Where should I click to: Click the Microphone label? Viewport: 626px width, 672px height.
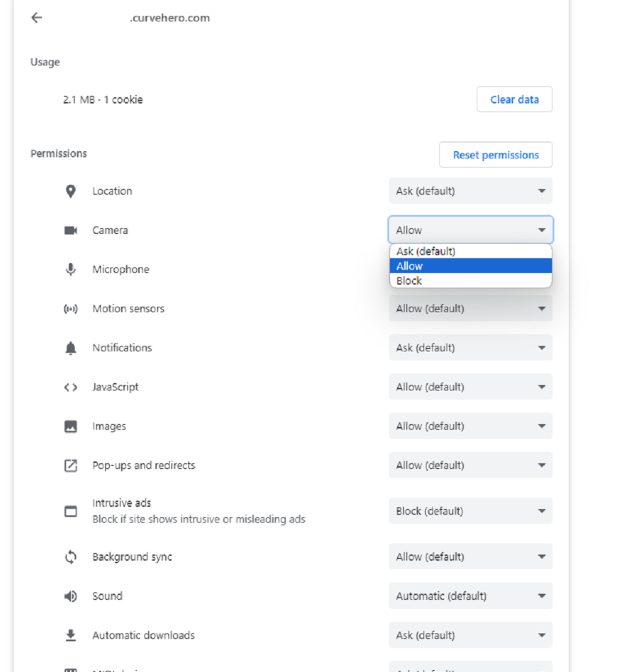(121, 269)
